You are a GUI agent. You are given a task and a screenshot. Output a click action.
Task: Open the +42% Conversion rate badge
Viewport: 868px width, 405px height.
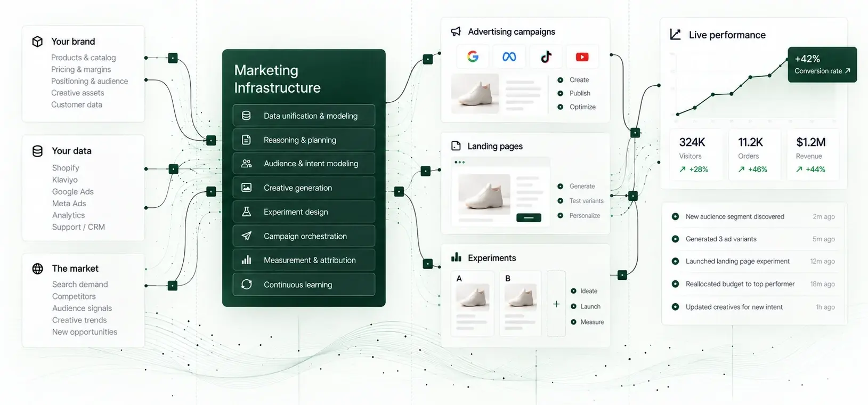(822, 64)
